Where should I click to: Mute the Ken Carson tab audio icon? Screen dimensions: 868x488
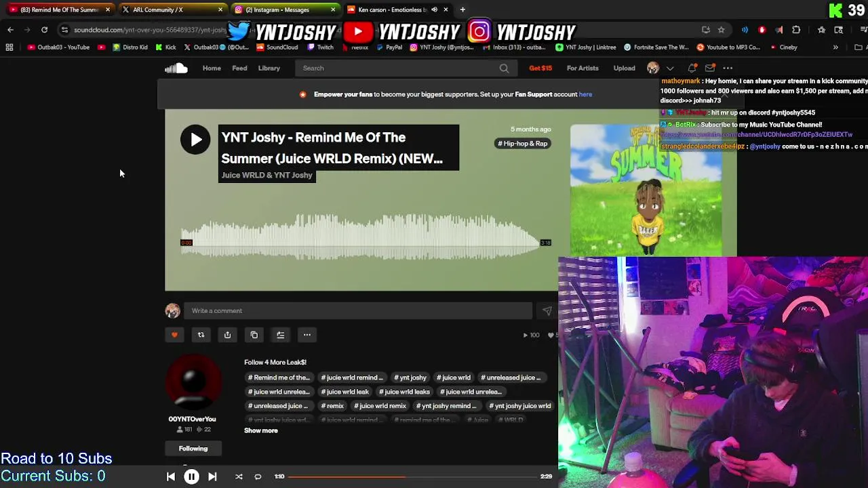[434, 9]
